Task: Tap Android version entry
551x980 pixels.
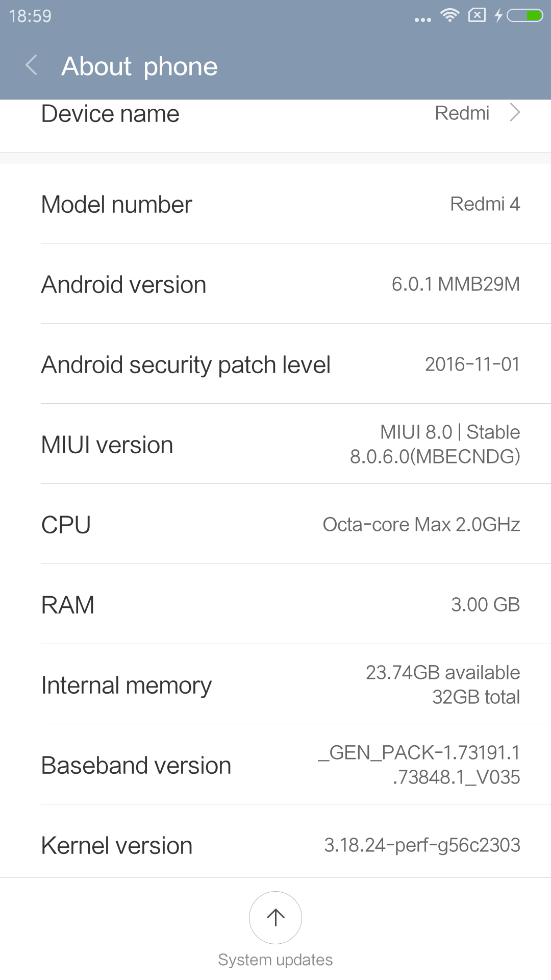Action: (x=275, y=284)
